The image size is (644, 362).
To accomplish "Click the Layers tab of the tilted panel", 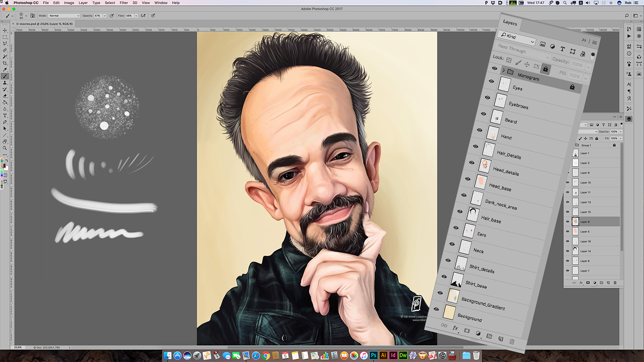I will 510,23.
